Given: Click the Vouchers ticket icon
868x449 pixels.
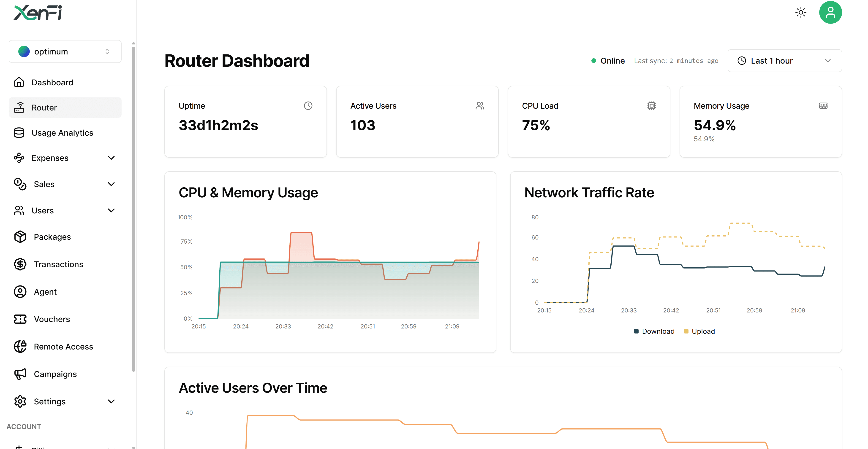Looking at the screenshot, I should [x=20, y=319].
